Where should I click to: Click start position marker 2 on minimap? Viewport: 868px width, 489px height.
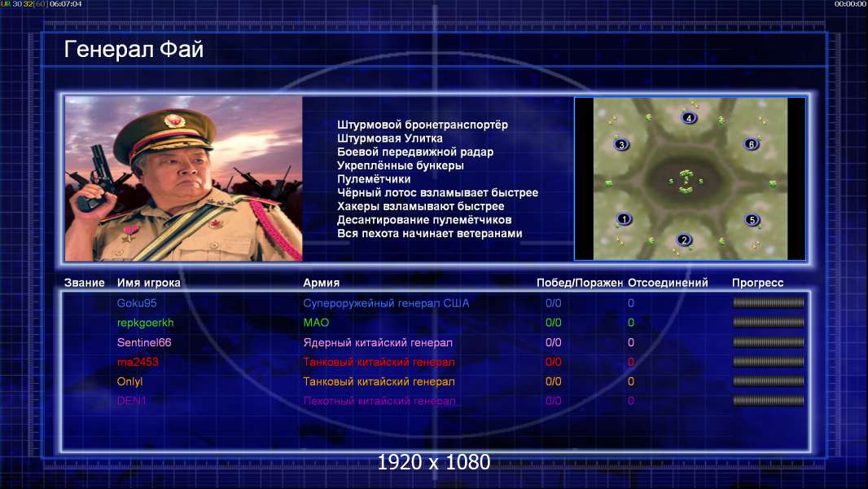coord(684,240)
